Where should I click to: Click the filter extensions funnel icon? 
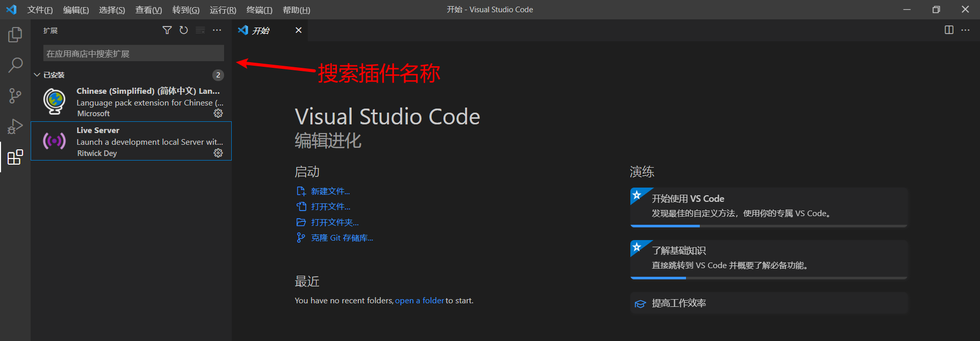[x=167, y=31]
